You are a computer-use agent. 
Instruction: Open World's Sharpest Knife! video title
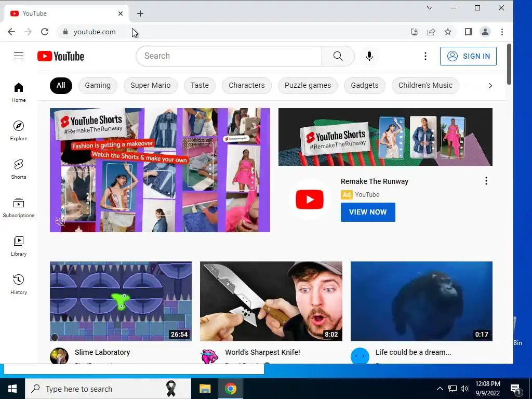coord(262,352)
